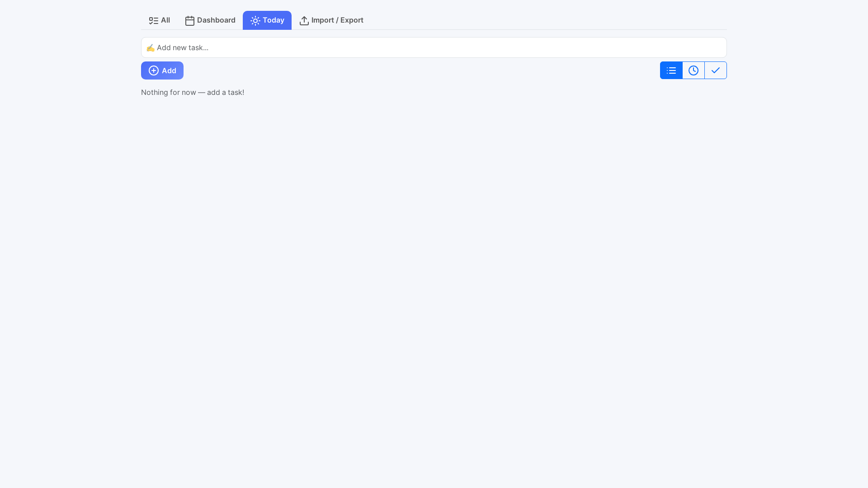Show all tasks with list filter icon
868x488 pixels.
[x=671, y=70]
